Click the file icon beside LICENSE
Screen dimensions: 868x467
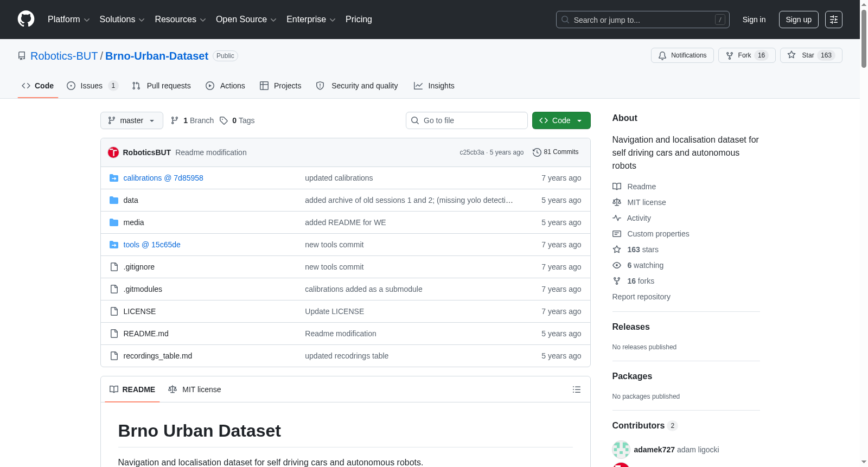click(114, 311)
